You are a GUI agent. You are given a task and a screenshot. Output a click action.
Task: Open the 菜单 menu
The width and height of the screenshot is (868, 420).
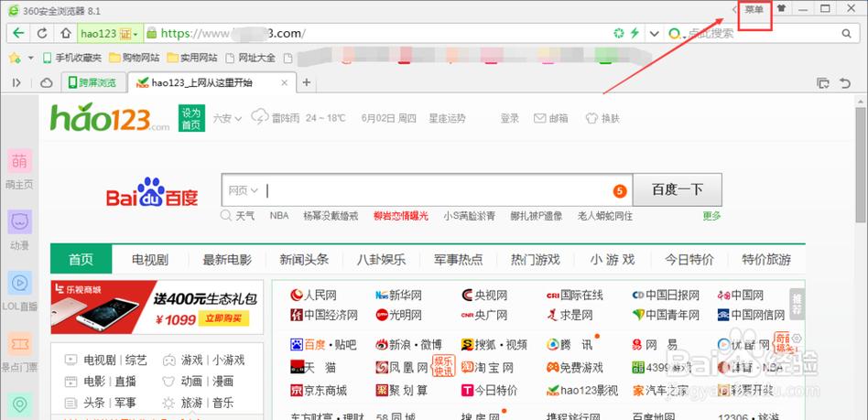click(x=754, y=9)
